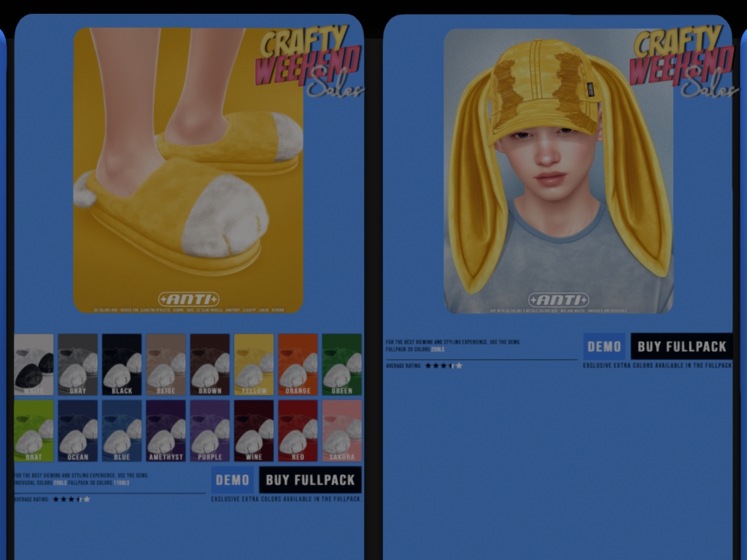Choose the Brown slipper swatch
The image size is (747, 560).
(209, 365)
